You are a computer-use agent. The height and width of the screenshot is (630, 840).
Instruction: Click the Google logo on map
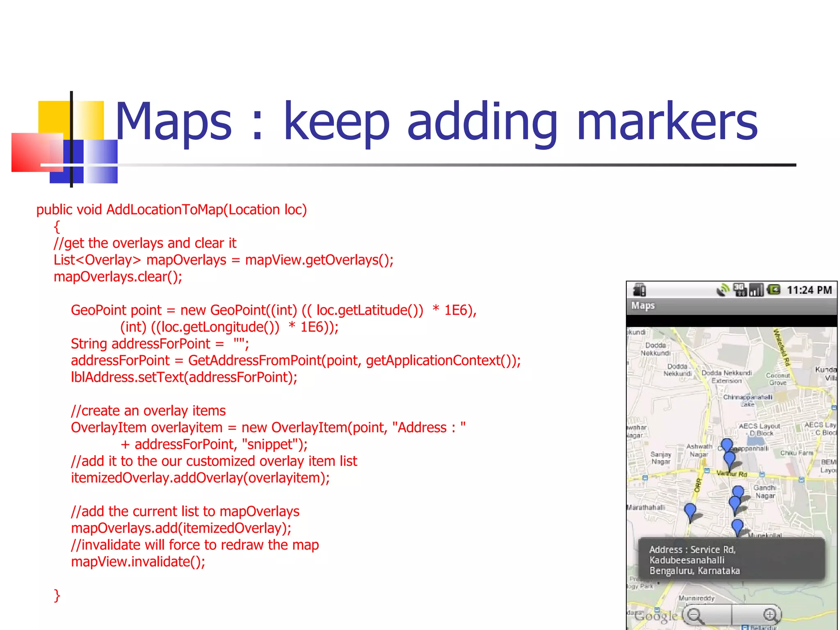tap(656, 616)
